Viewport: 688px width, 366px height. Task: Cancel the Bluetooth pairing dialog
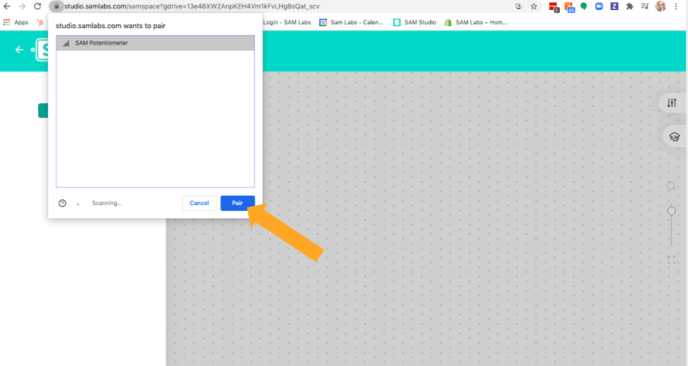click(199, 203)
